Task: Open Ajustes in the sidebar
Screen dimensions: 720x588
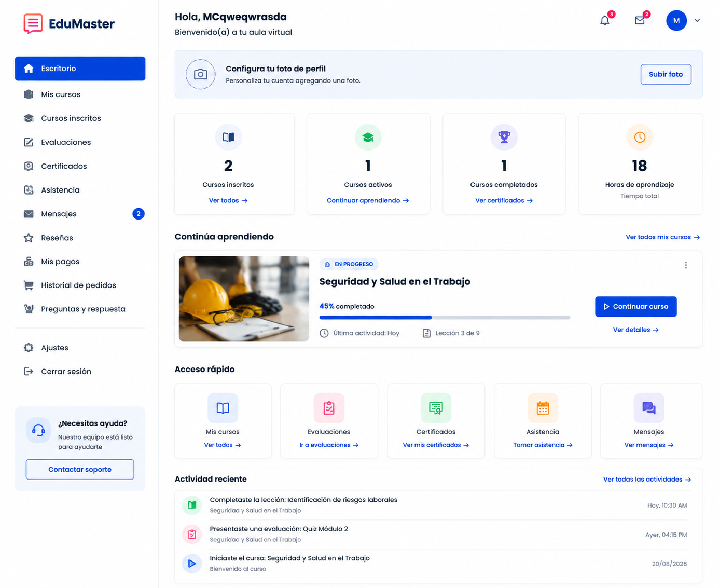Action: 80,348
